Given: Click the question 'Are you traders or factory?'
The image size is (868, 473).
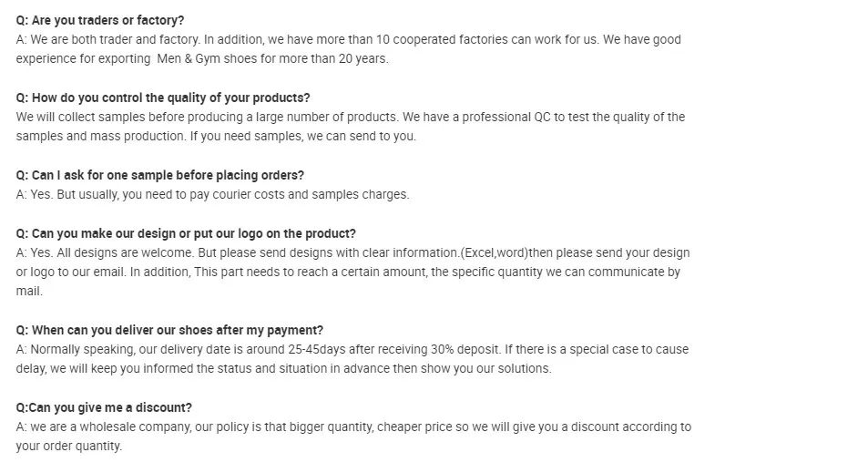Looking at the screenshot, I should point(99,20).
